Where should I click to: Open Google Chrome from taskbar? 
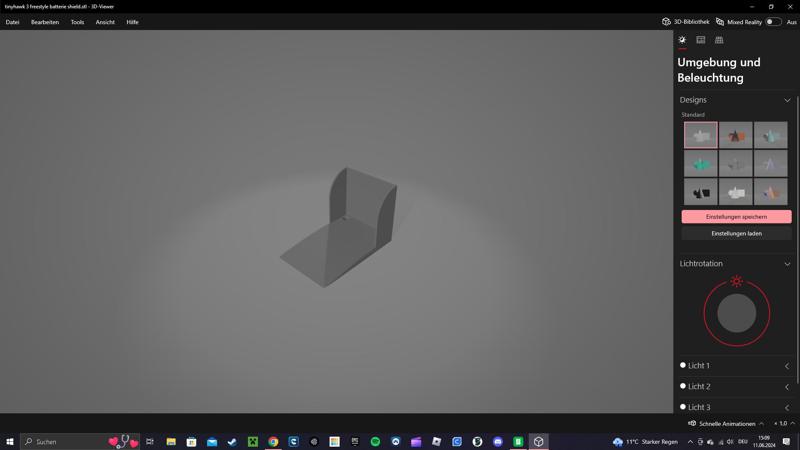(x=273, y=442)
